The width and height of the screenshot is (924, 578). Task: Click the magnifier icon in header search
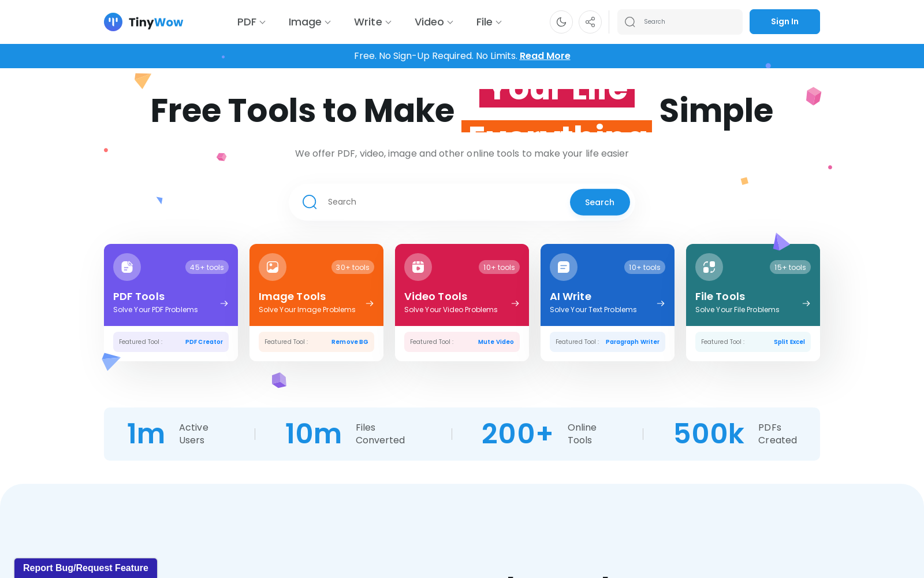tap(630, 22)
